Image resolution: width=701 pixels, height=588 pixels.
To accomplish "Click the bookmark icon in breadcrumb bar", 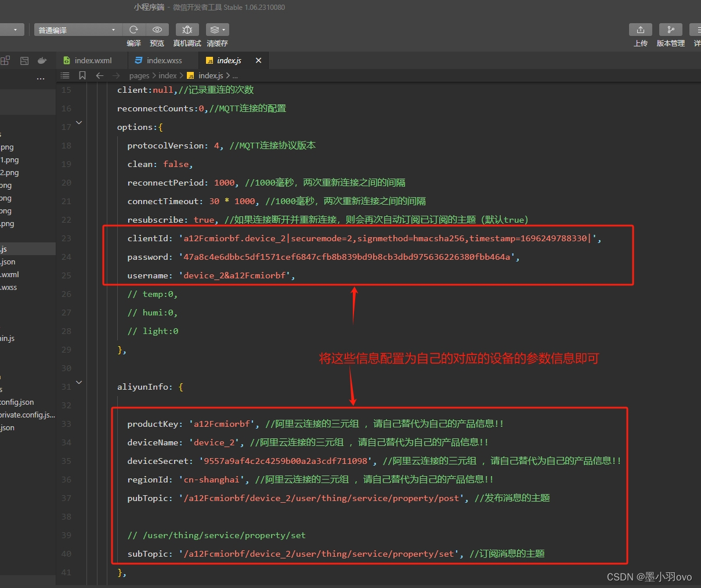I will click(x=82, y=75).
